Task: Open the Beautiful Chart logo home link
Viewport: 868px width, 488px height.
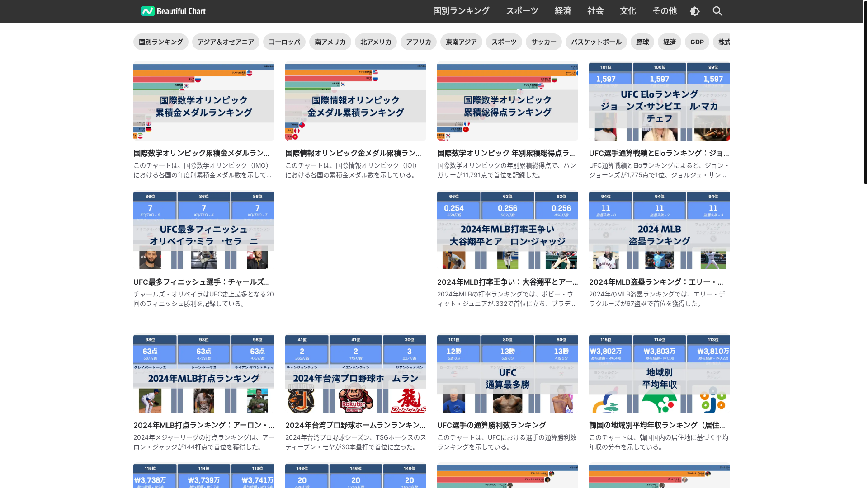Action: (x=173, y=11)
